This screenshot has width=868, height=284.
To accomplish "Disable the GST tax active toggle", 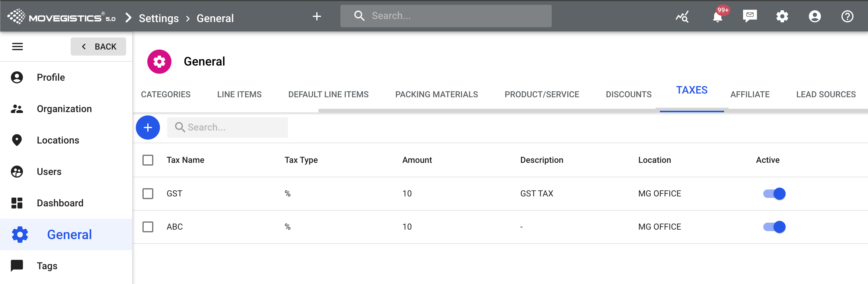I will (774, 194).
